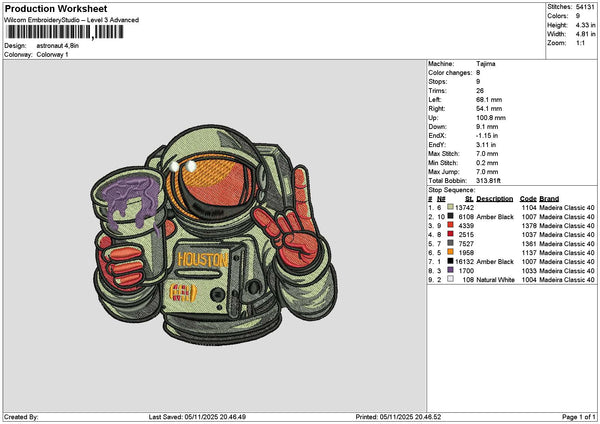600x424 pixels.
Task: Click the EndY value '3.11 in'
Action: coord(486,145)
